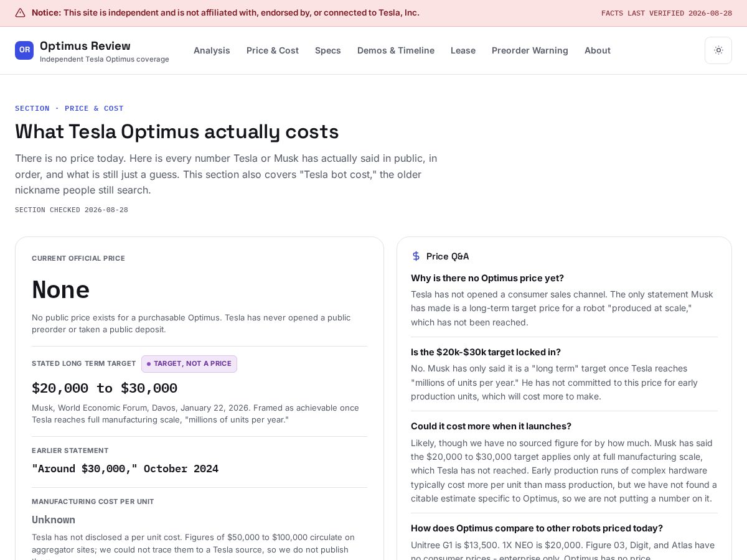The image size is (747, 560).
Task: Click the Optimus Review site title
Action: pyautogui.click(x=85, y=46)
